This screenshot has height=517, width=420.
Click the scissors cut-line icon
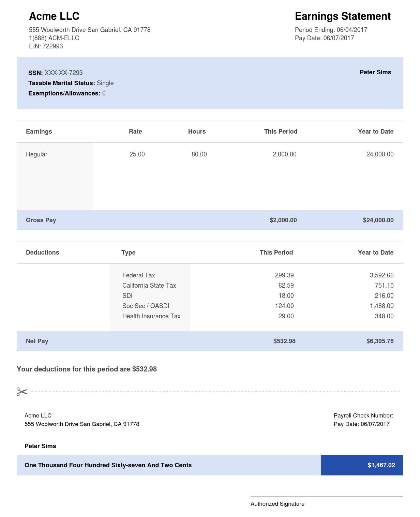(x=22, y=392)
